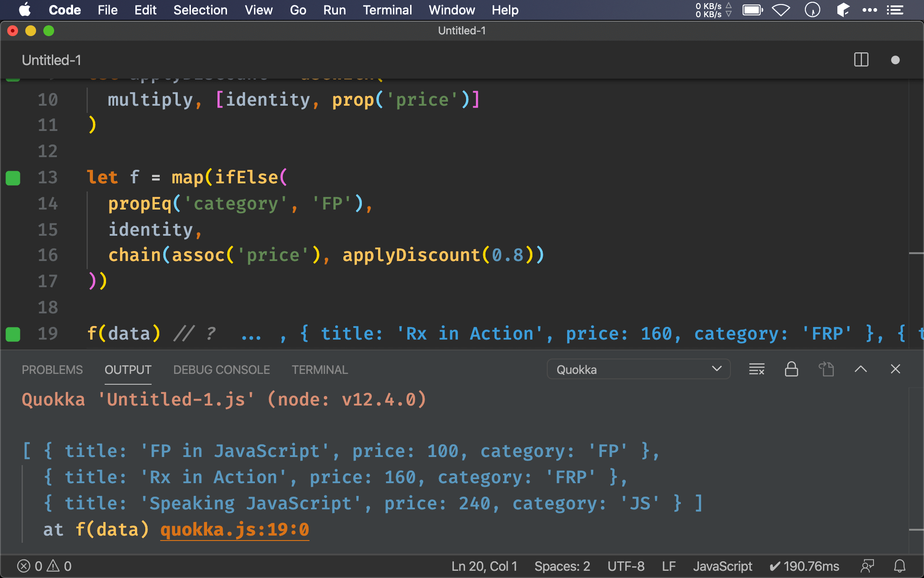Click the identity argument on line 15
The image size is (924, 578).
coord(150,230)
